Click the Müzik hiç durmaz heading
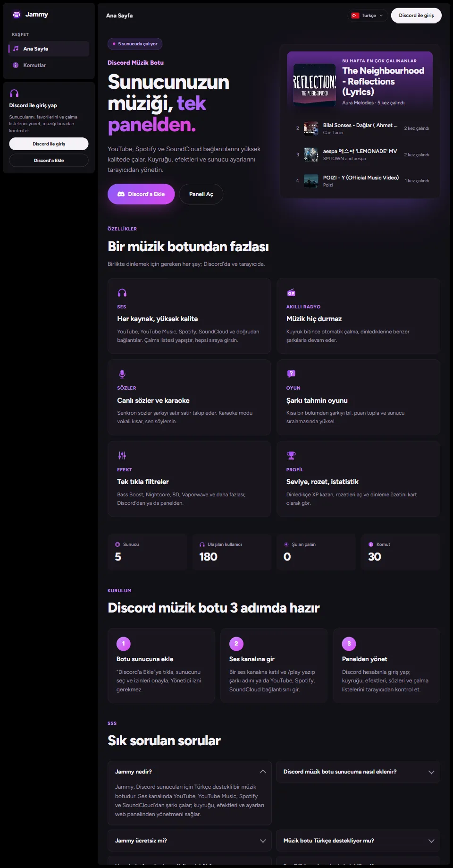This screenshot has width=453, height=868. (x=314, y=319)
